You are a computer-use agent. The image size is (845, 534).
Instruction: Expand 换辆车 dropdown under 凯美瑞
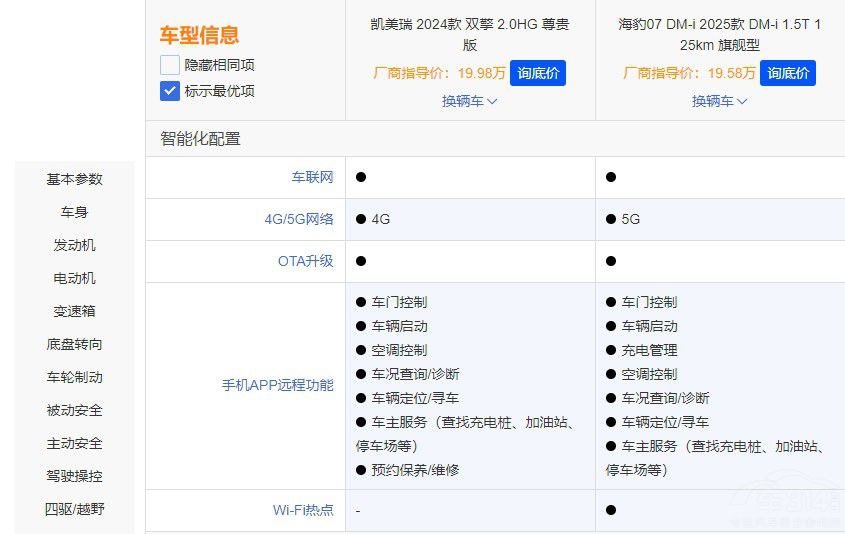[469, 101]
